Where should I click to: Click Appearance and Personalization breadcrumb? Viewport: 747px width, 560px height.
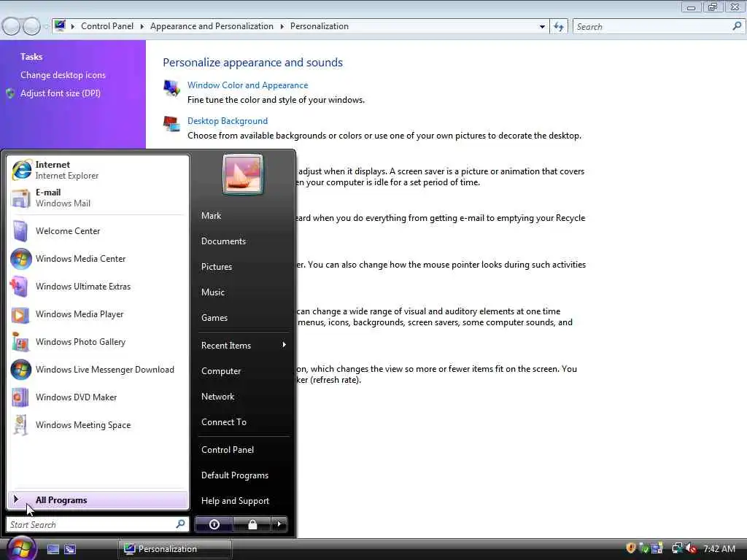point(212,26)
